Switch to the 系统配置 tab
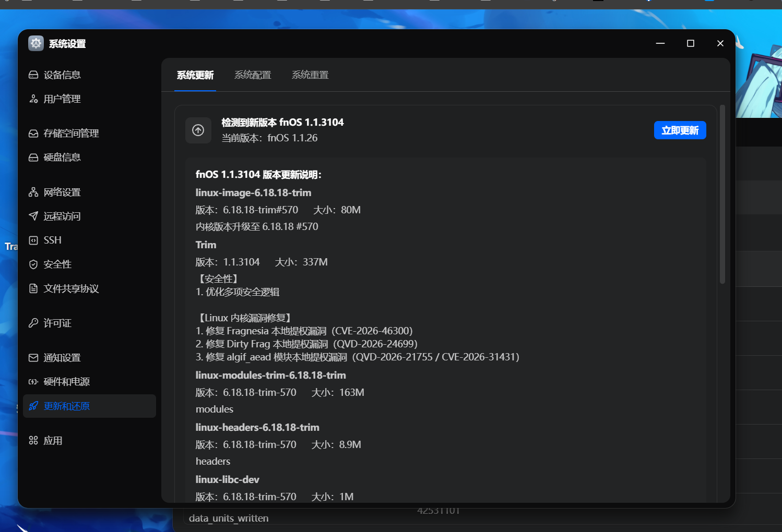Viewport: 782px width, 532px height. point(253,75)
